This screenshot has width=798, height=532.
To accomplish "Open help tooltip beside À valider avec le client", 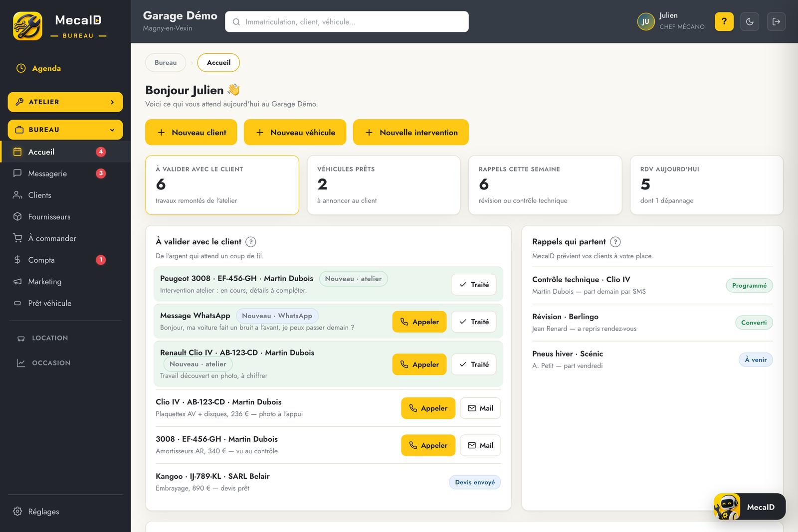I will [251, 242].
